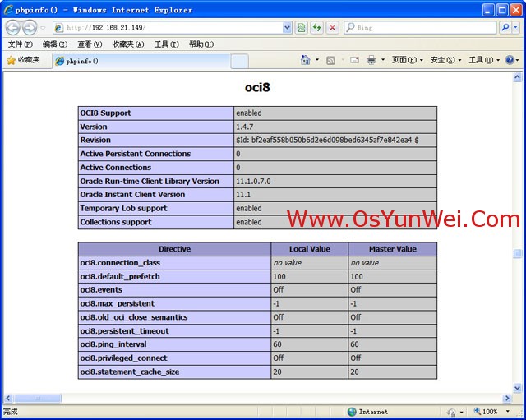Maximize the Internet Explorer window
The height and width of the screenshot is (420, 526).
[502, 10]
